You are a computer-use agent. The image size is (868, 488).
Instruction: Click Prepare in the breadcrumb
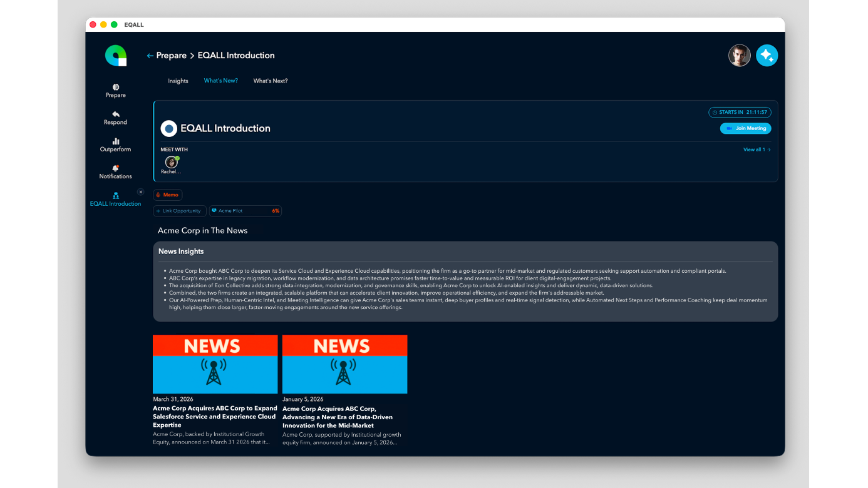172,56
